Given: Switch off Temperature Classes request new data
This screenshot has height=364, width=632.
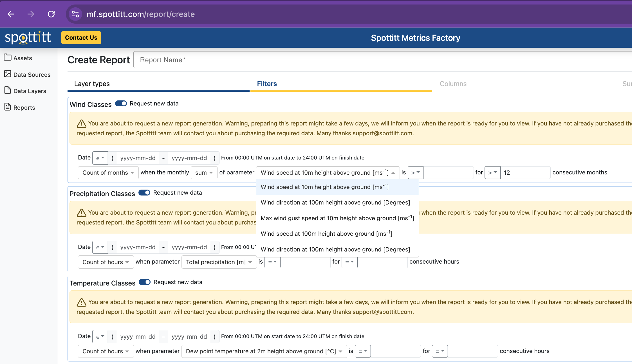Looking at the screenshot, I should pyautogui.click(x=145, y=282).
